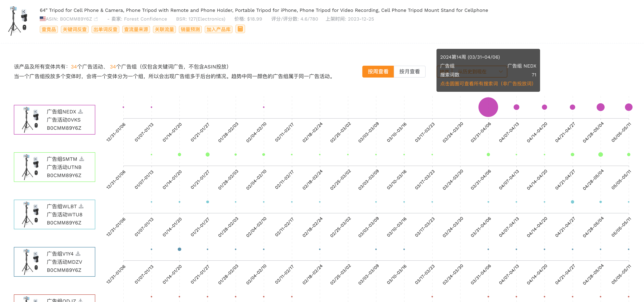The height and width of the screenshot is (302, 644).
Task: Click the 5MTM green bubble at 01/21-01/27
Action: (208, 154)
